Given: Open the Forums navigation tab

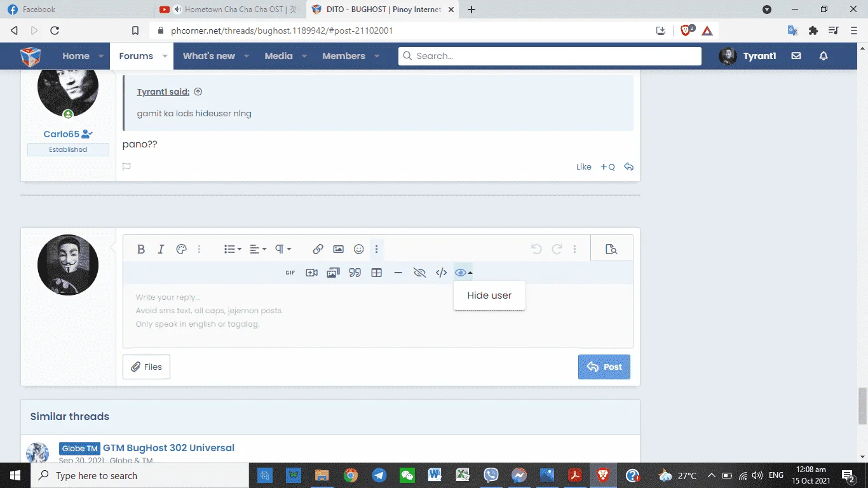Looking at the screenshot, I should (136, 56).
